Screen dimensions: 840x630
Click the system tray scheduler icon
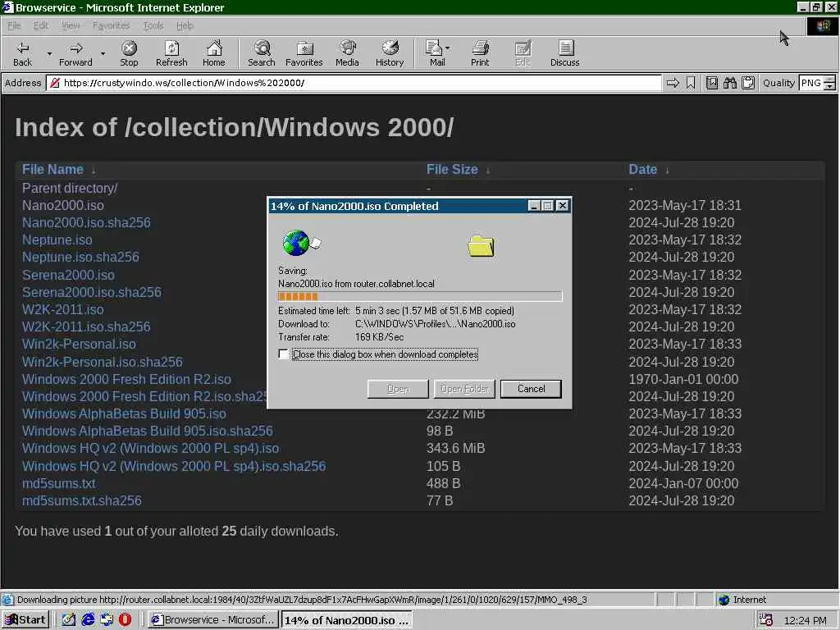[765, 620]
